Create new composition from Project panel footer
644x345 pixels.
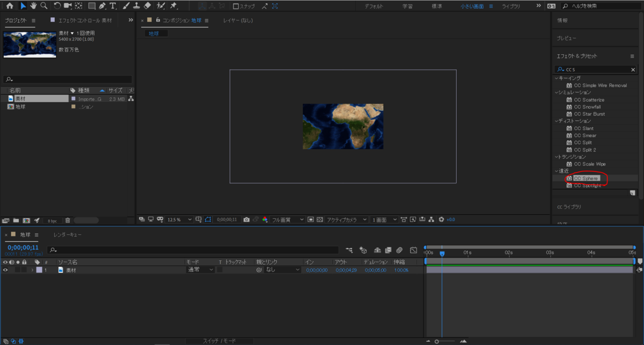(26, 220)
